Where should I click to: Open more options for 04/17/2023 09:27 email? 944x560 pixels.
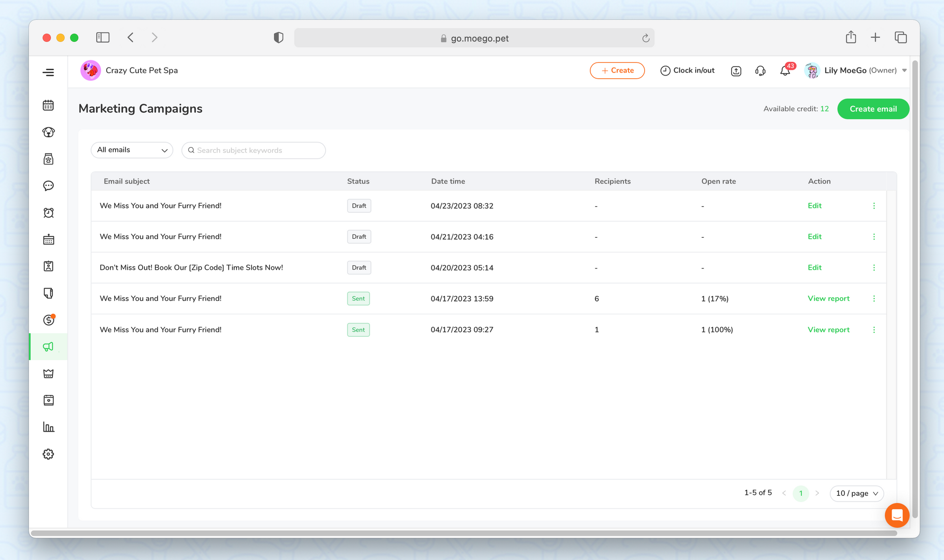(x=874, y=330)
